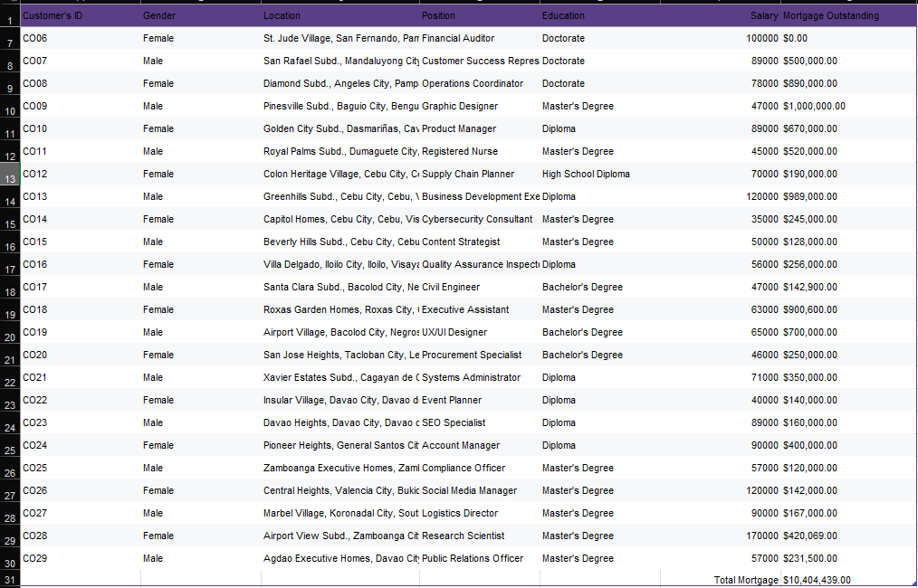Select row header 13
This screenshot has width=918, height=588.
click(10, 174)
